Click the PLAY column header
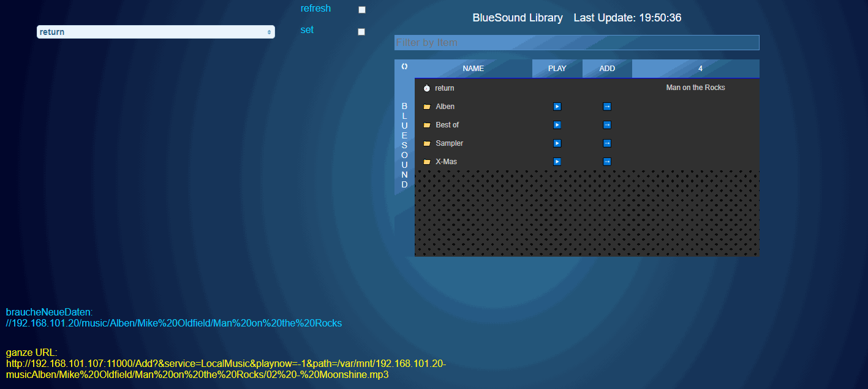 tap(557, 69)
